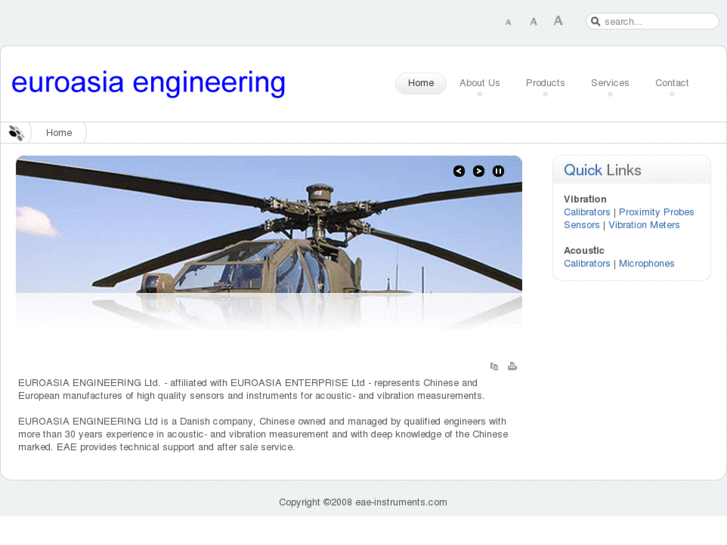Open the Products menu
The width and height of the screenshot is (727, 545).
pos(545,83)
